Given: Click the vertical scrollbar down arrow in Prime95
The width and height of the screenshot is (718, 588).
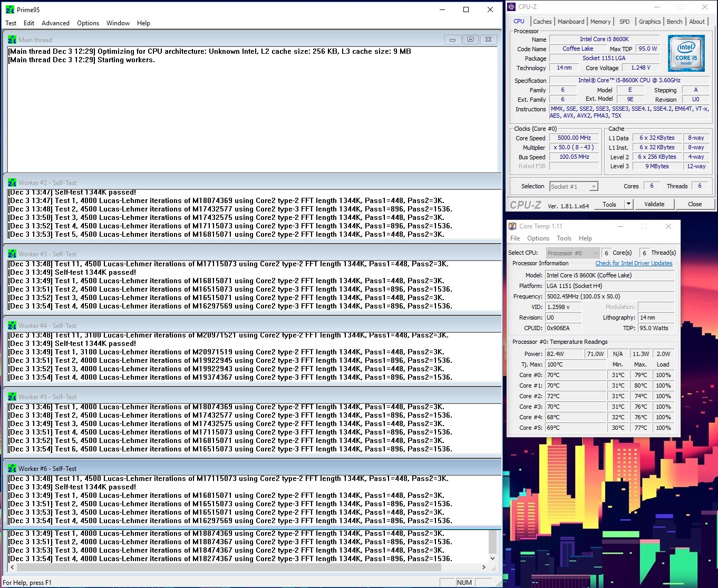Looking at the screenshot, I should coord(493,558).
